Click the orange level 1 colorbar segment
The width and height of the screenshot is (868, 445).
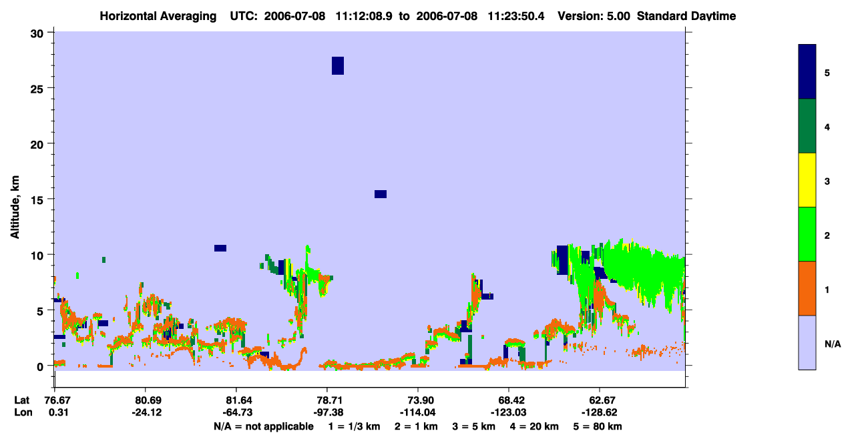pos(807,288)
